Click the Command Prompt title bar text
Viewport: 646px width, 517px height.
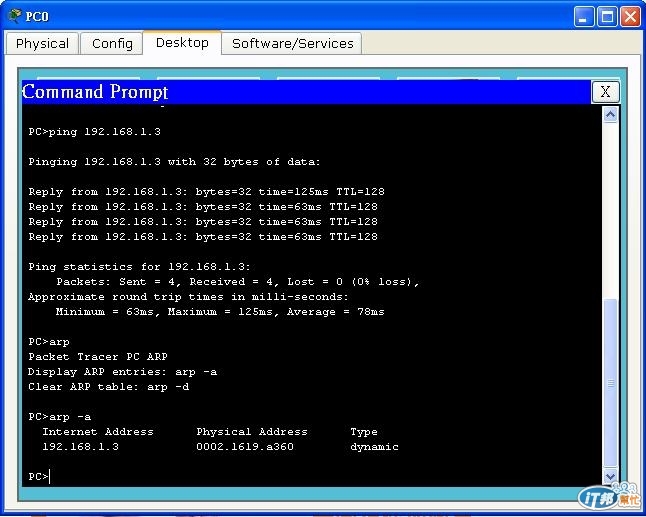tap(95, 91)
